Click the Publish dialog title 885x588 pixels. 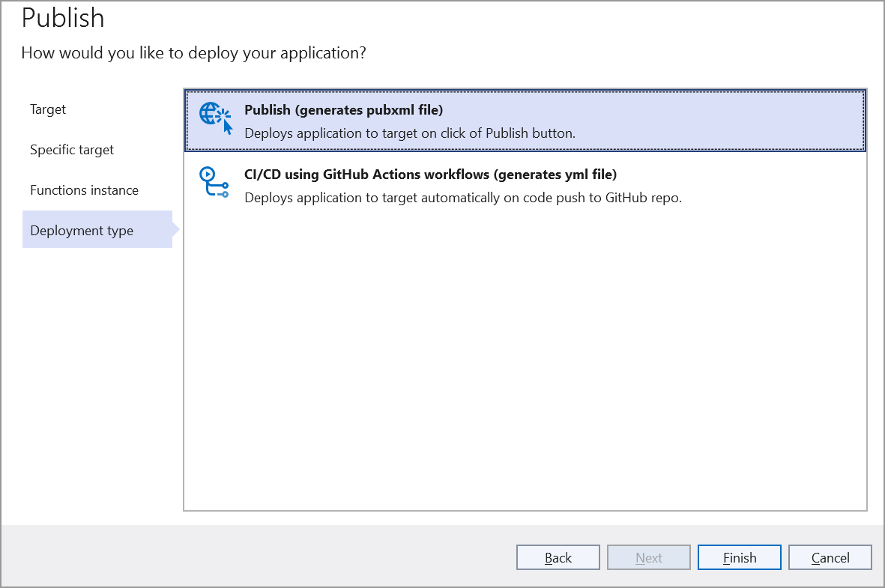[63, 18]
